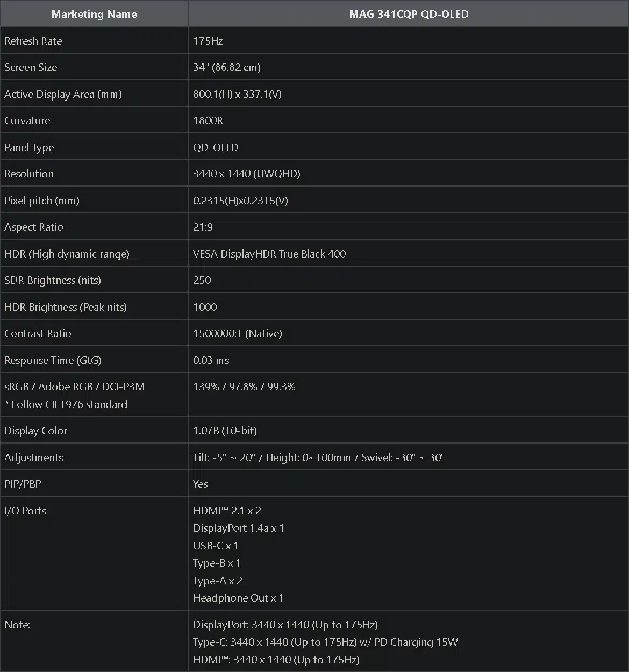Select the SDR Brightness (nits) label
Viewport: 629px width, 672px height.
[53, 280]
